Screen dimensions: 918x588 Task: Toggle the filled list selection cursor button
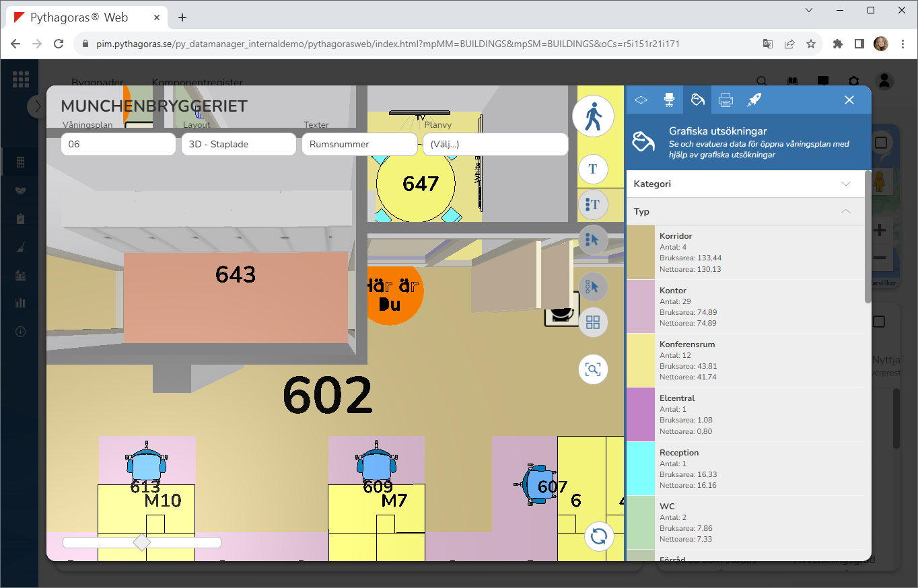[x=593, y=239]
